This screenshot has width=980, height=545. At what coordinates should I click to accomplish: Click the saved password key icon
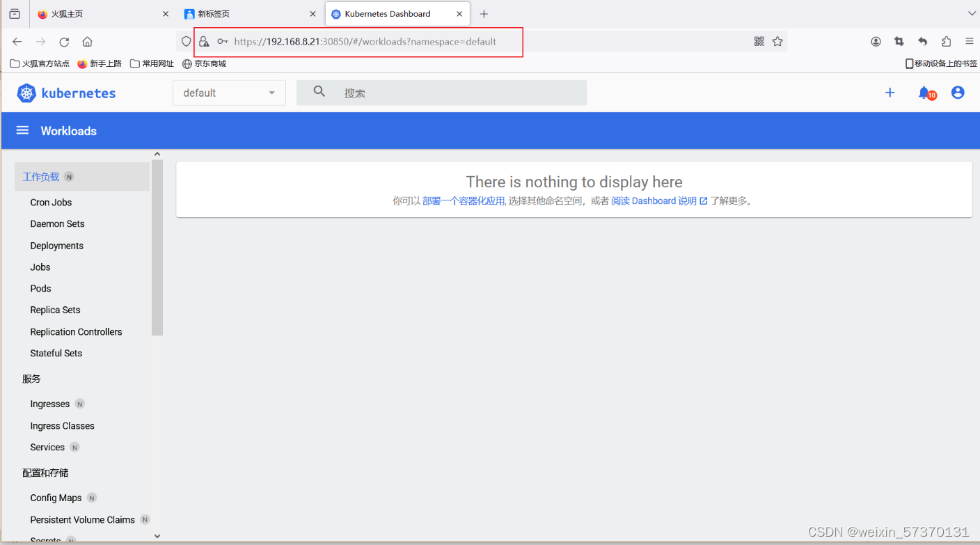point(223,42)
